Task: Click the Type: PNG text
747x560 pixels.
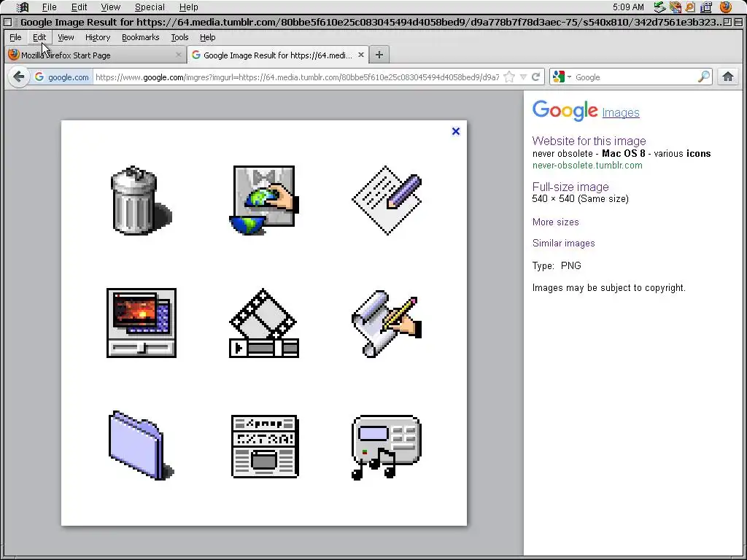Action: tap(557, 265)
